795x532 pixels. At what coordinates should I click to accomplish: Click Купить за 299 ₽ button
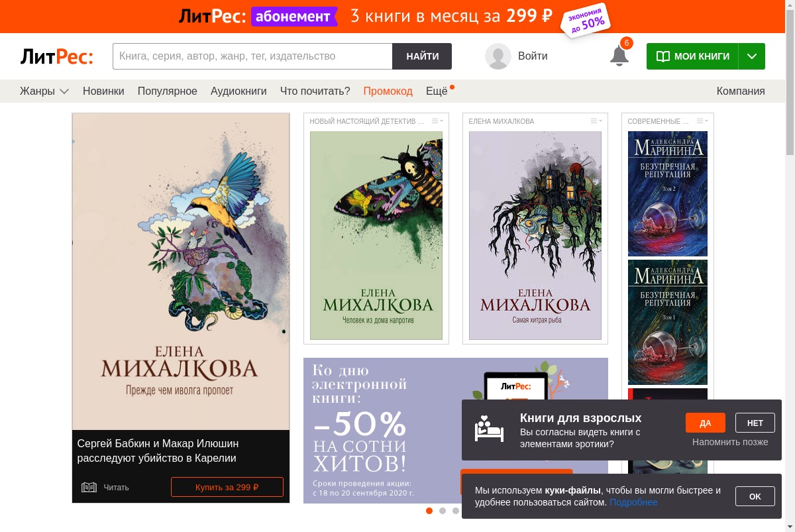click(227, 487)
